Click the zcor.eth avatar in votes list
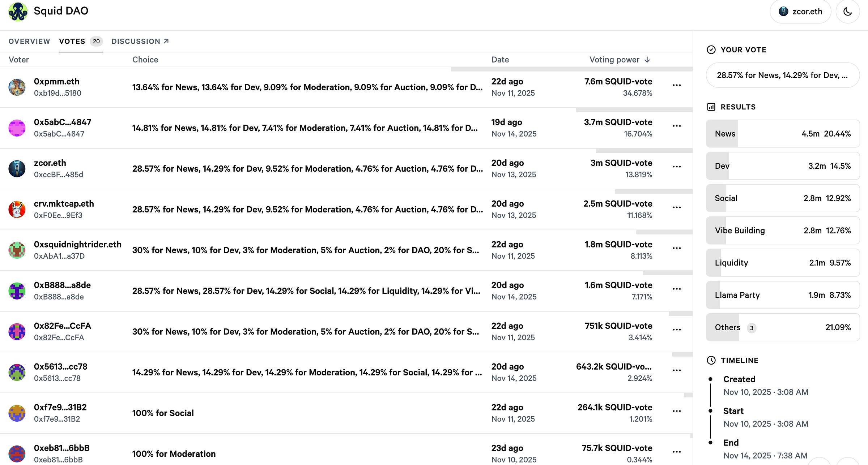Image resolution: width=868 pixels, height=465 pixels. coord(17,169)
